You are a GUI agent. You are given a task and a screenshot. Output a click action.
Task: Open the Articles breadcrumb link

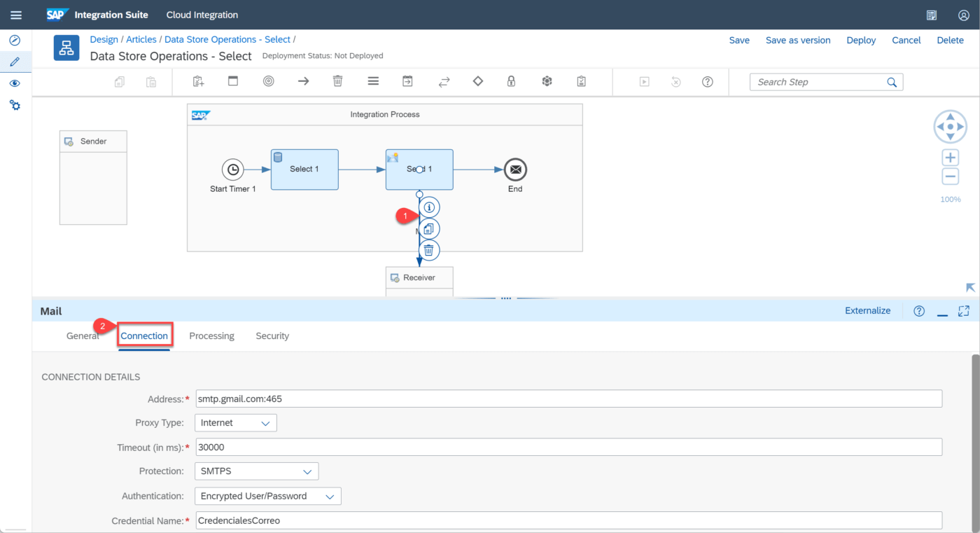click(x=141, y=40)
